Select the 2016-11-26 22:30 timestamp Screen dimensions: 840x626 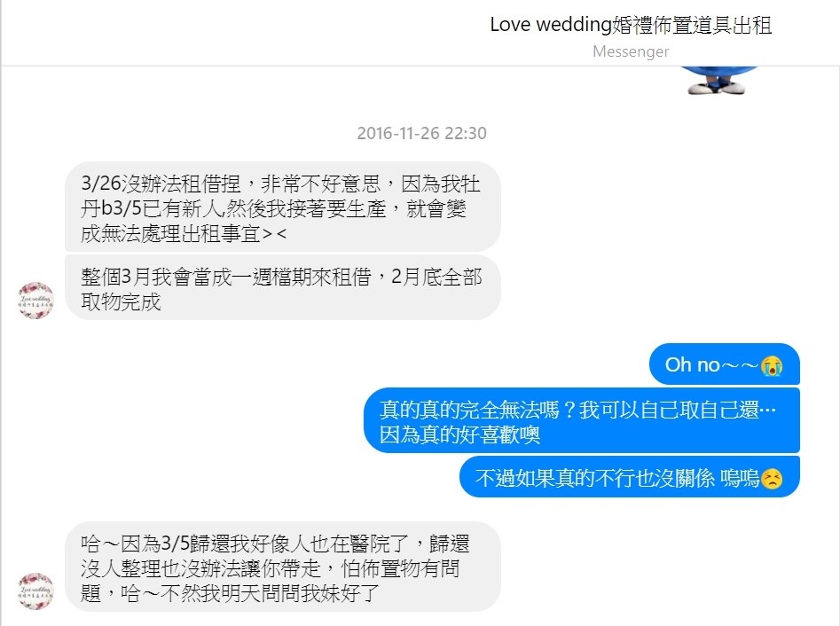pos(421,133)
